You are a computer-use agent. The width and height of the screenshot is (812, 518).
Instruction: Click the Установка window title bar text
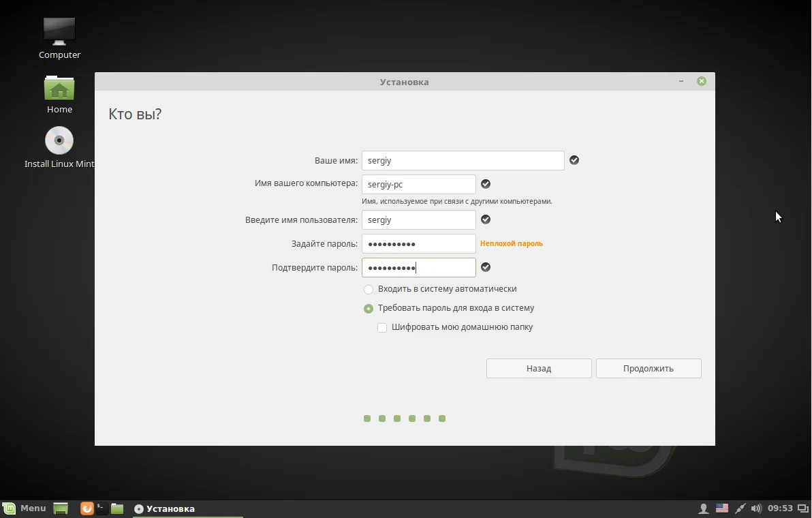pos(404,82)
